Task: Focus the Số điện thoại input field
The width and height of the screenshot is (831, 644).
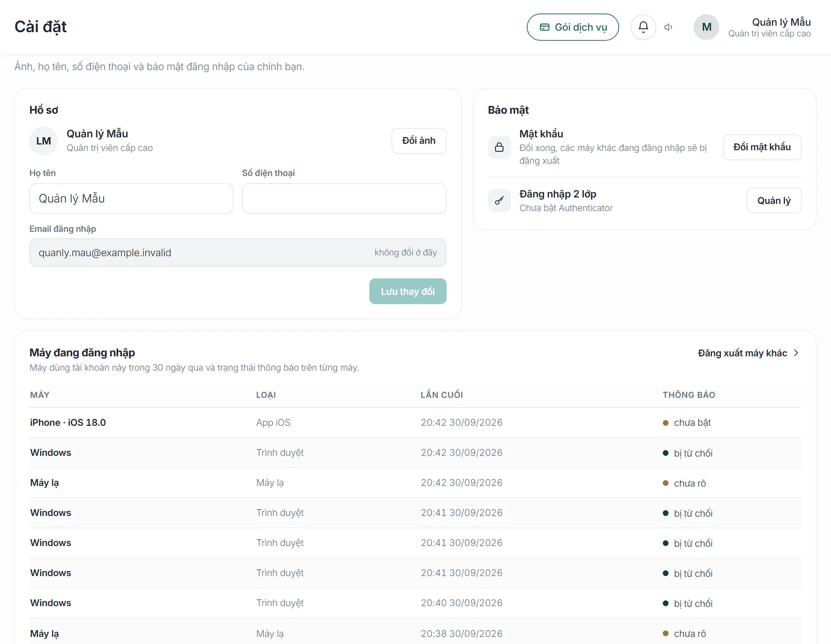Action: [344, 198]
